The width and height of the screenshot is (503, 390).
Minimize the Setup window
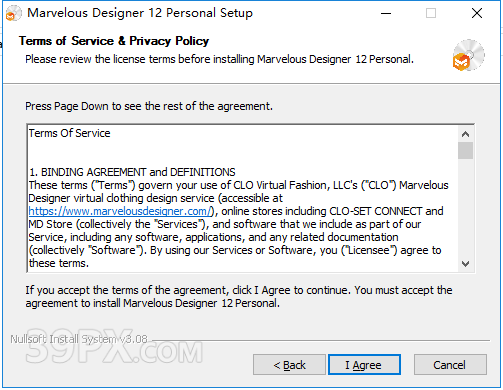coord(386,13)
